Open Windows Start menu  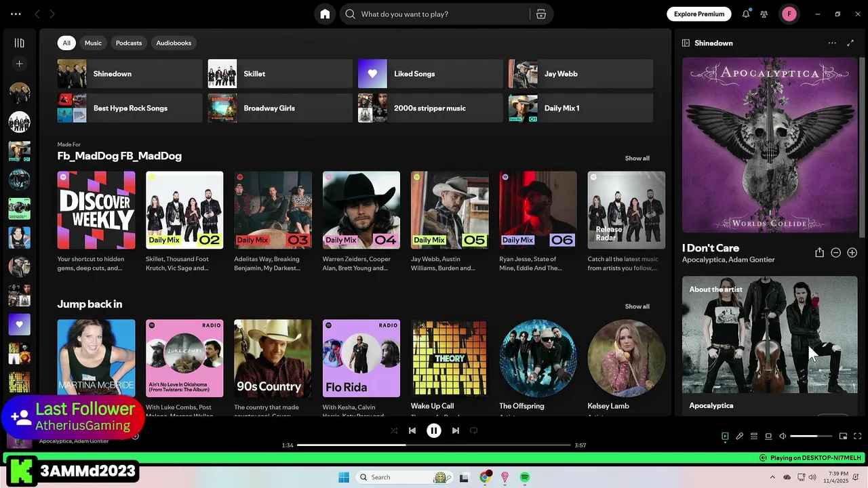tap(344, 477)
